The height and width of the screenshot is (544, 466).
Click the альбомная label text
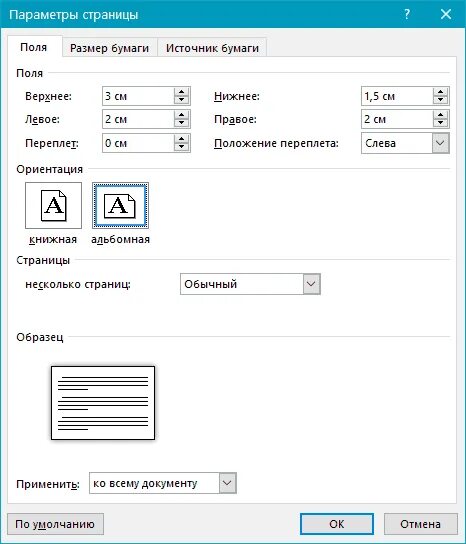(x=120, y=239)
